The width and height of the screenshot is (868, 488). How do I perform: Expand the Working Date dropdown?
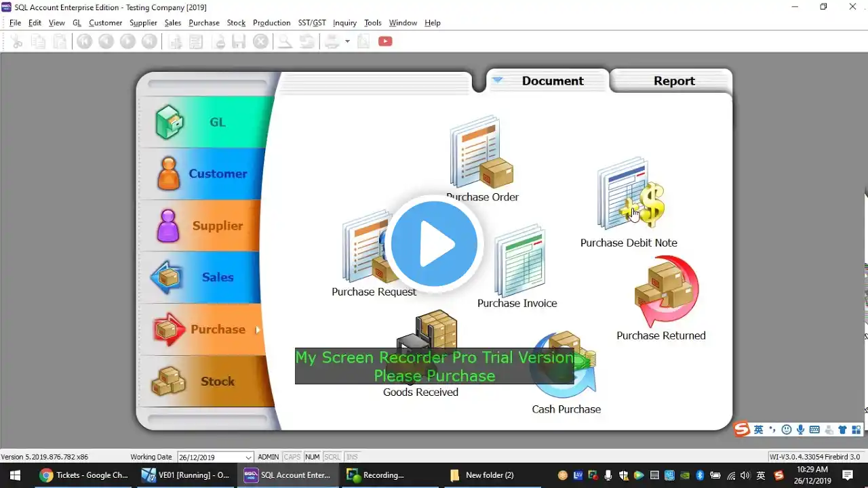click(x=249, y=457)
